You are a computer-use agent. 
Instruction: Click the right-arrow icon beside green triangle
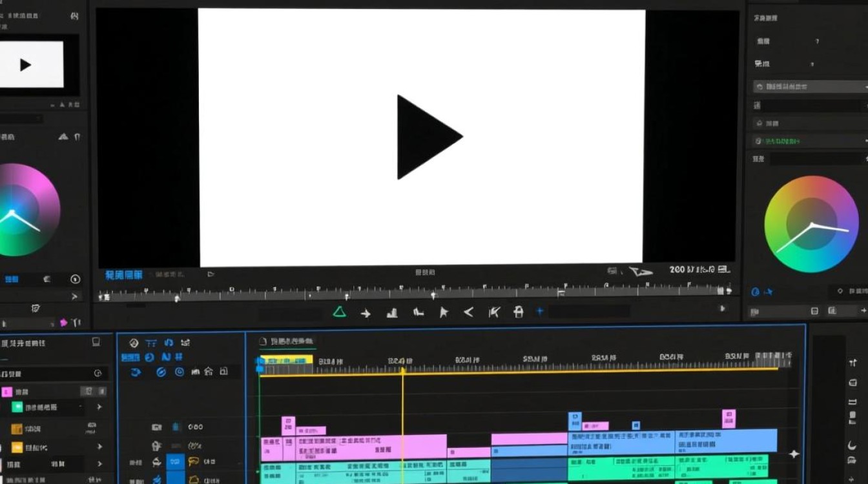point(366,313)
